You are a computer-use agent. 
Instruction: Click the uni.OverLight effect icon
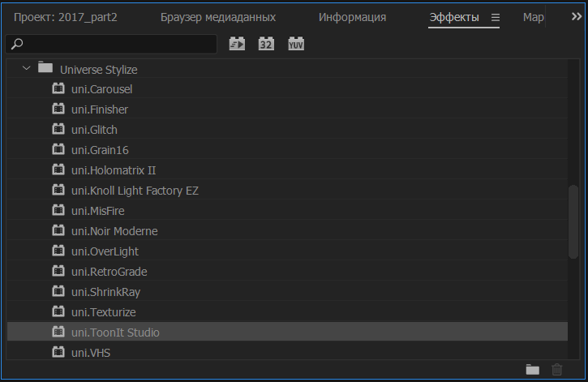[58, 251]
